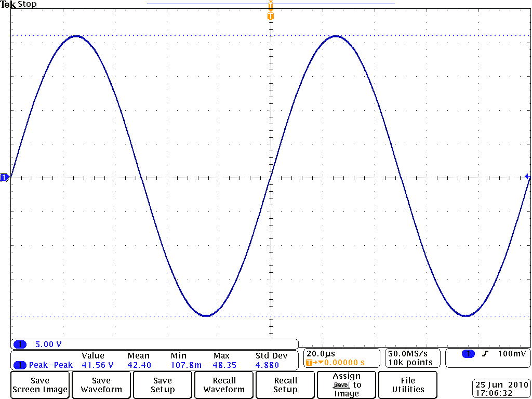This screenshot has width=532, height=399.
Task: Click Assign Save to Image button
Action: click(x=347, y=385)
